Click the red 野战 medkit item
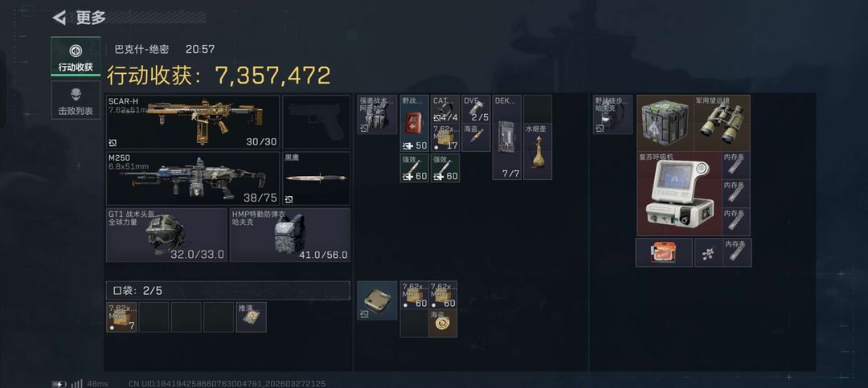868x388 pixels. (x=415, y=123)
